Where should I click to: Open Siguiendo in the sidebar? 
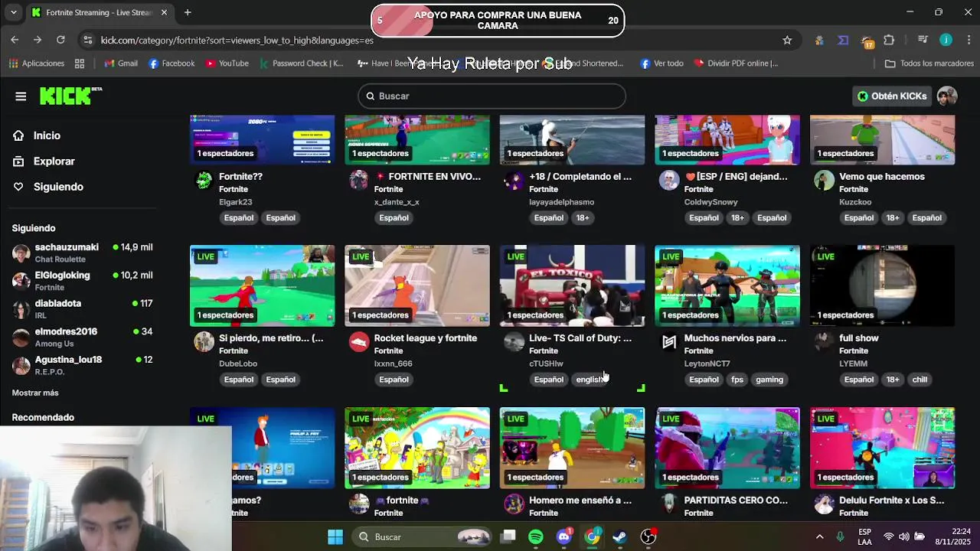(58, 187)
